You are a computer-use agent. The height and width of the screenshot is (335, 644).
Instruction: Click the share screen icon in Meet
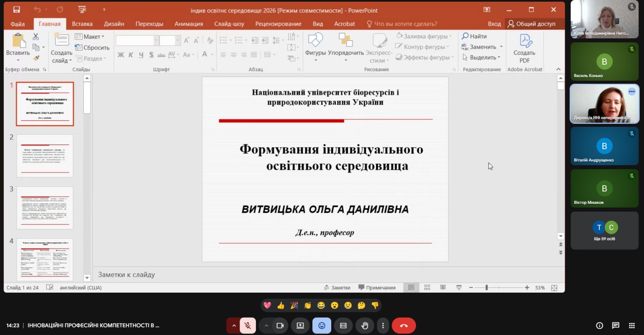(300, 325)
